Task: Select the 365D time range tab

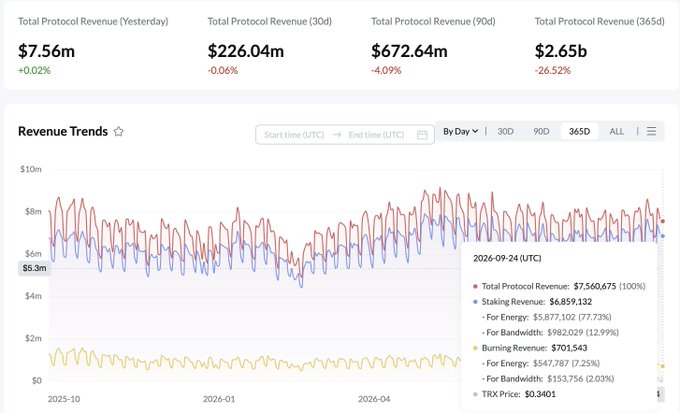Action: [579, 131]
